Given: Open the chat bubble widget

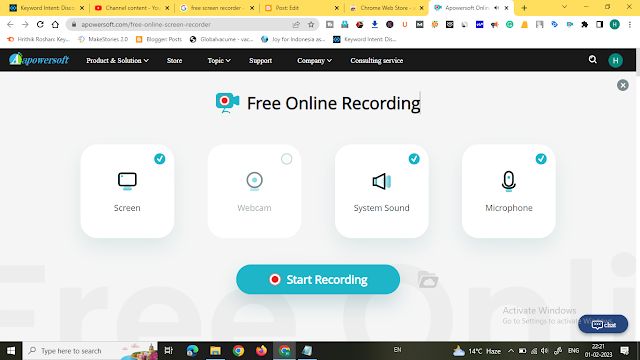Looking at the screenshot, I should coord(603,324).
